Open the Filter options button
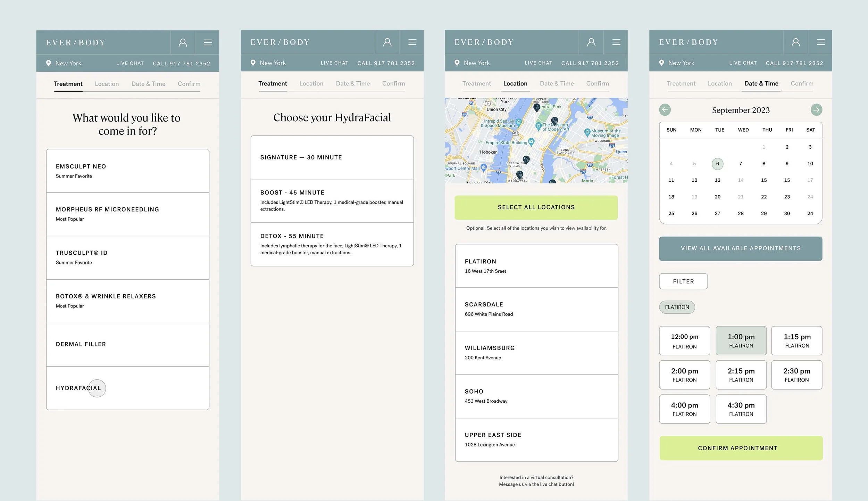 pyautogui.click(x=683, y=281)
